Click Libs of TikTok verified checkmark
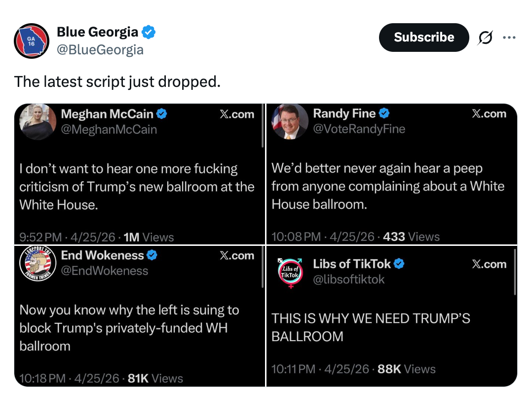Viewport: 532px width, 394px height. 399,264
